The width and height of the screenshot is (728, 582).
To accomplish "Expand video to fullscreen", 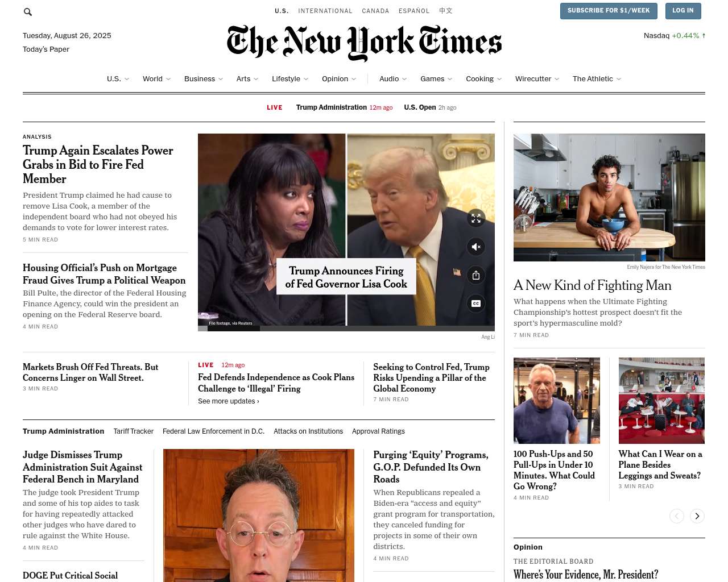I will (x=476, y=218).
